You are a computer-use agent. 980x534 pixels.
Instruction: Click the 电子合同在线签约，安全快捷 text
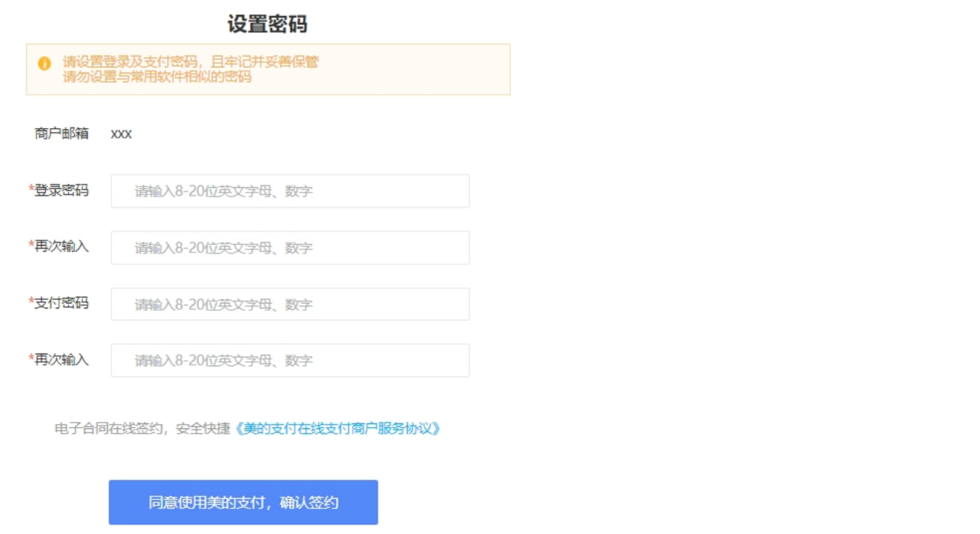click(143, 429)
